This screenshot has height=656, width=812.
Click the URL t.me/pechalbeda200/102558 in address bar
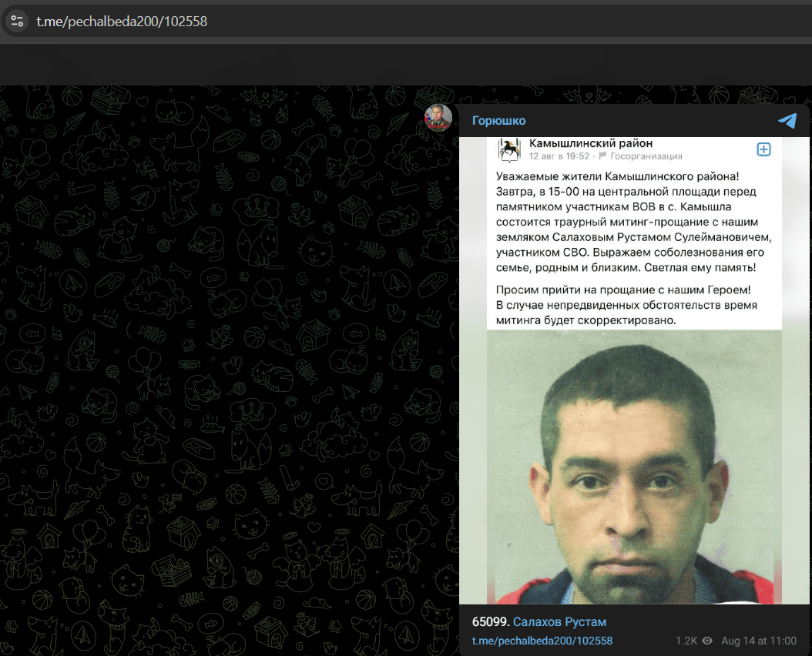pyautogui.click(x=122, y=22)
